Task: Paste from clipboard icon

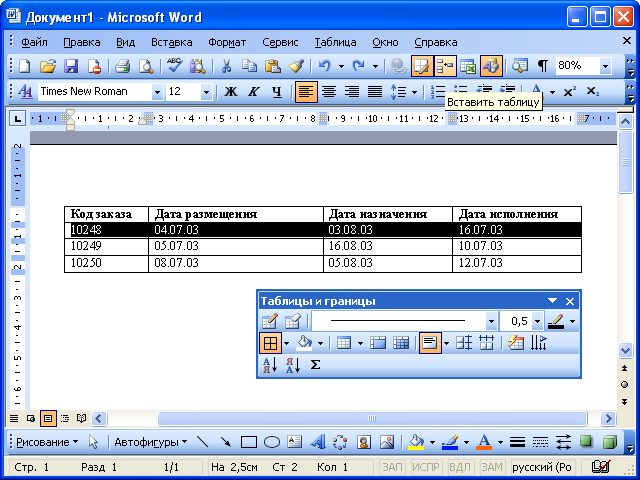Action: coord(273,66)
